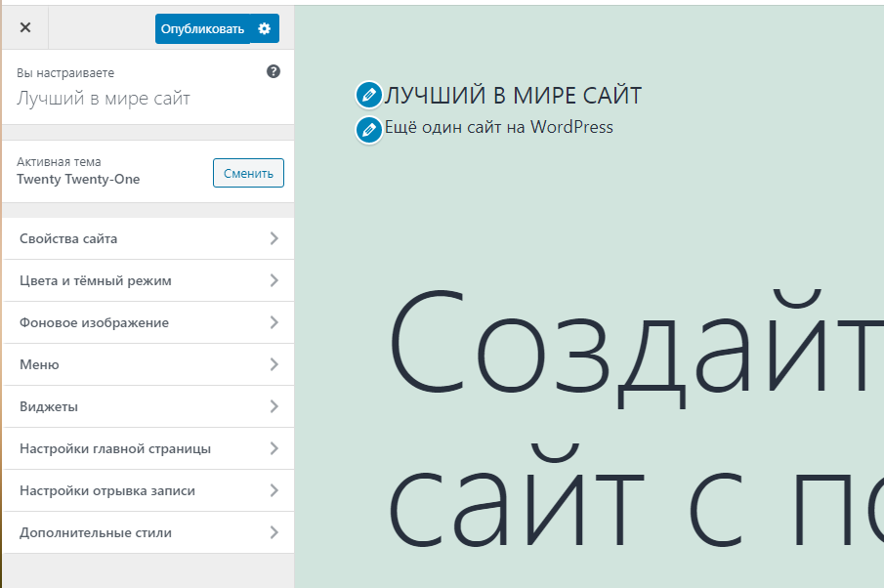
Task: Click the Сменить theme button
Action: [x=248, y=173]
